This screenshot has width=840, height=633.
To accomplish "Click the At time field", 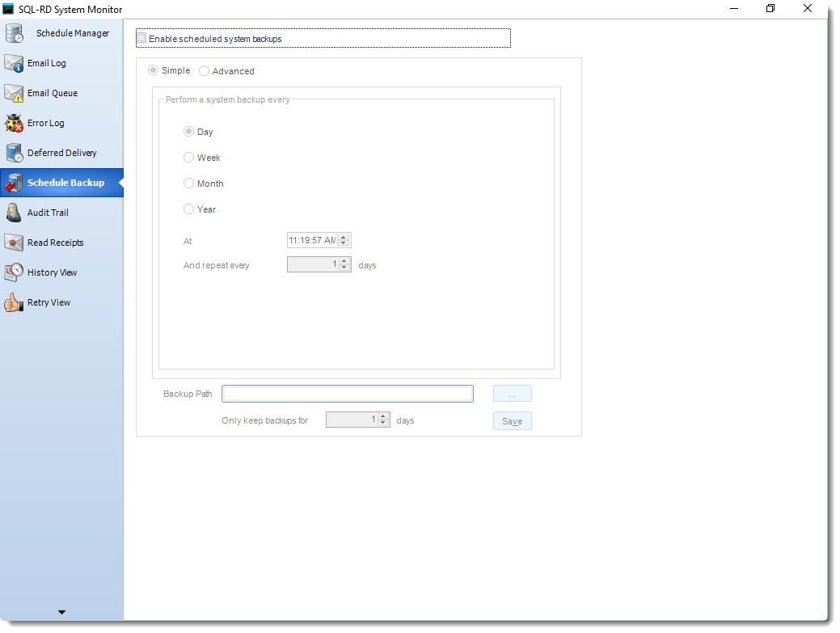I will [x=312, y=240].
